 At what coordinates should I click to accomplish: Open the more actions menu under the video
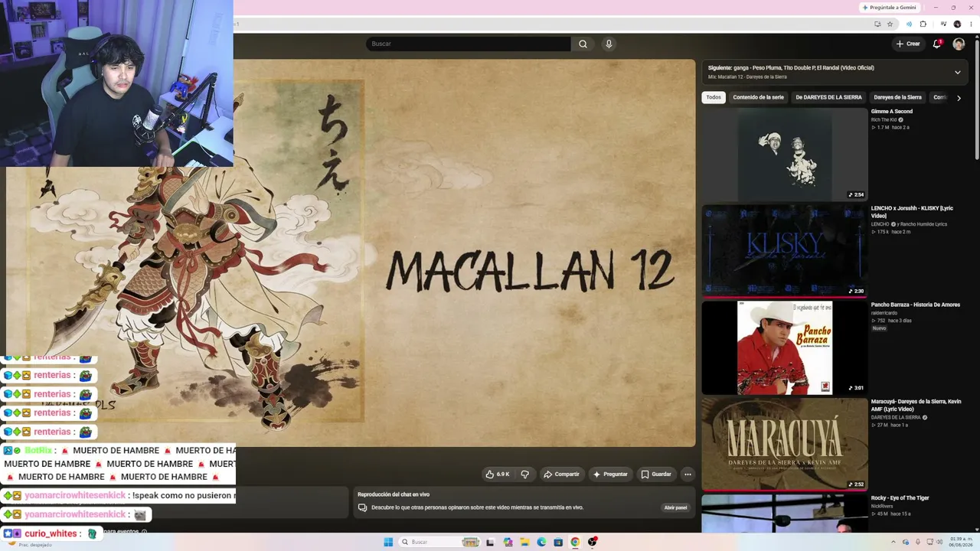(688, 474)
